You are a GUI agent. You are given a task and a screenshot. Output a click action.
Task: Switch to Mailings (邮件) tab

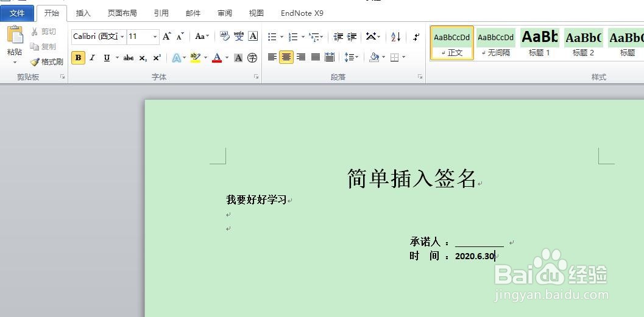tap(193, 13)
